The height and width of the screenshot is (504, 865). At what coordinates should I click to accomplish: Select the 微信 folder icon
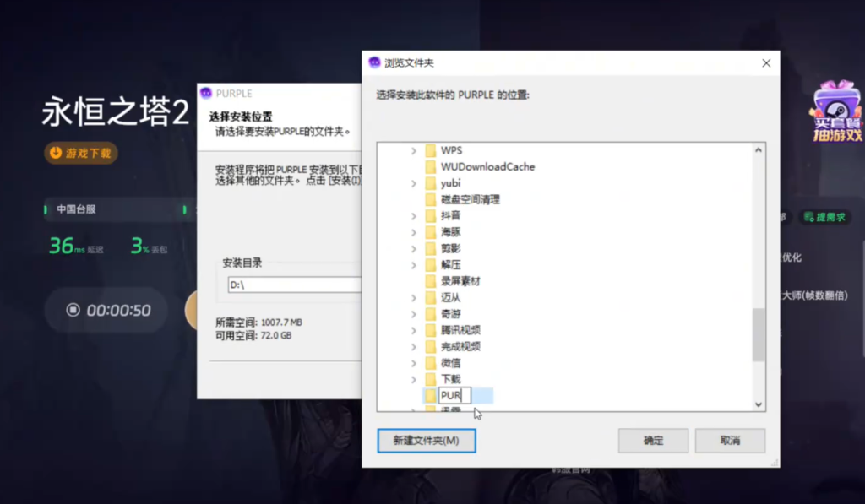coord(430,363)
